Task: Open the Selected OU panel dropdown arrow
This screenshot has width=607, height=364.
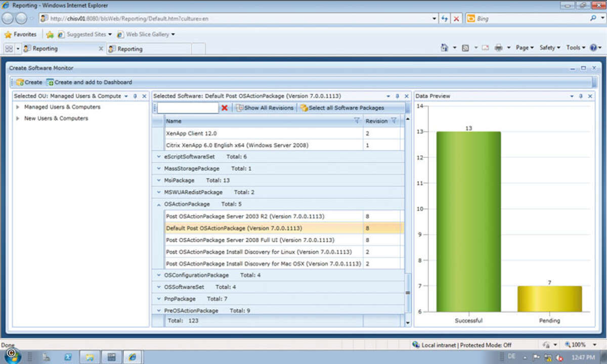Action: 126,96
